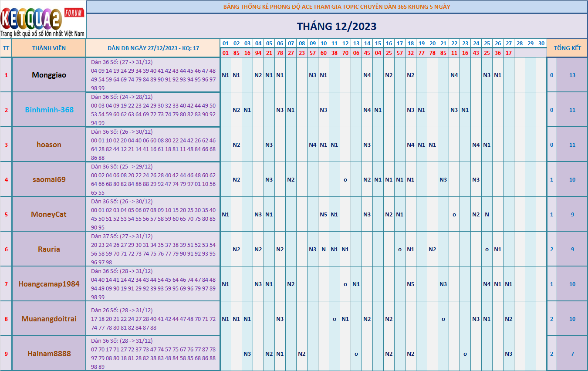This screenshot has height=371, width=588.
Task: Open member name hoason
Action: pos(49,145)
